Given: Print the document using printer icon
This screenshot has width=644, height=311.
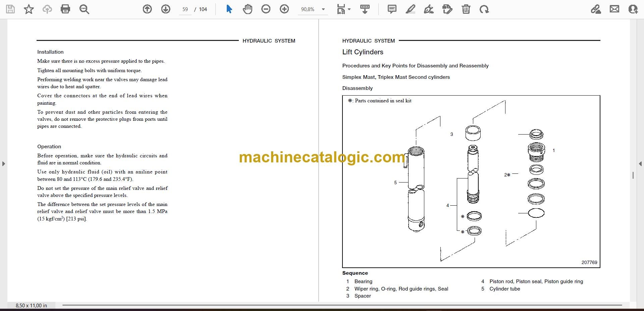Looking at the screenshot, I should [65, 9].
